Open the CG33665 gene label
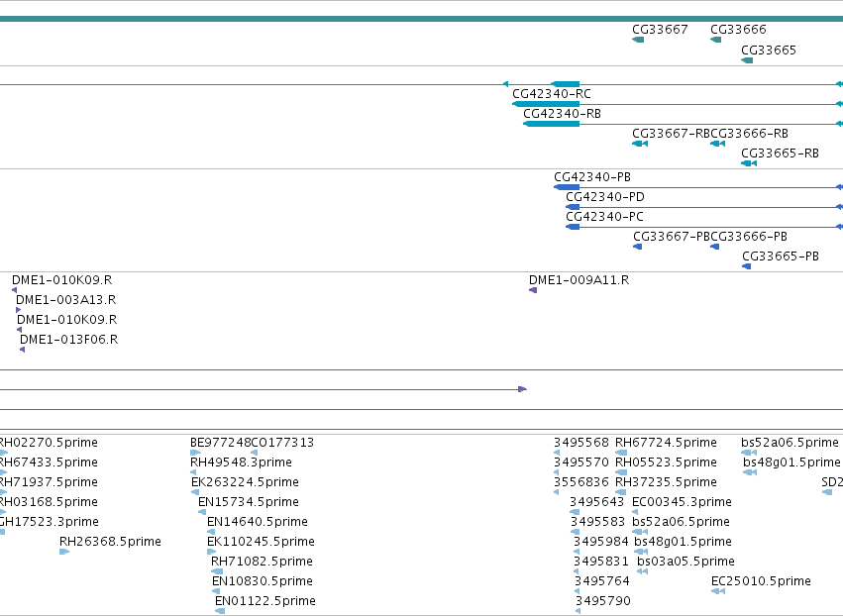Image resolution: width=843 pixels, height=616 pixels. (769, 51)
